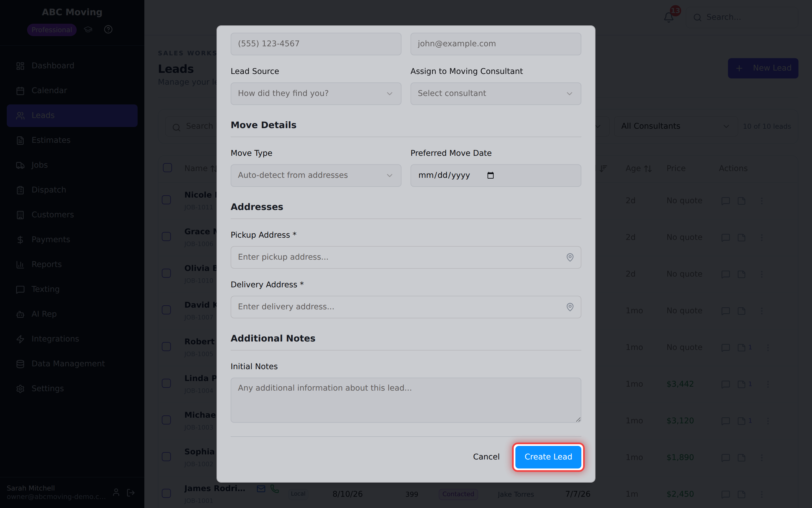Click phone icon for James Rodri... lead

coord(274,489)
